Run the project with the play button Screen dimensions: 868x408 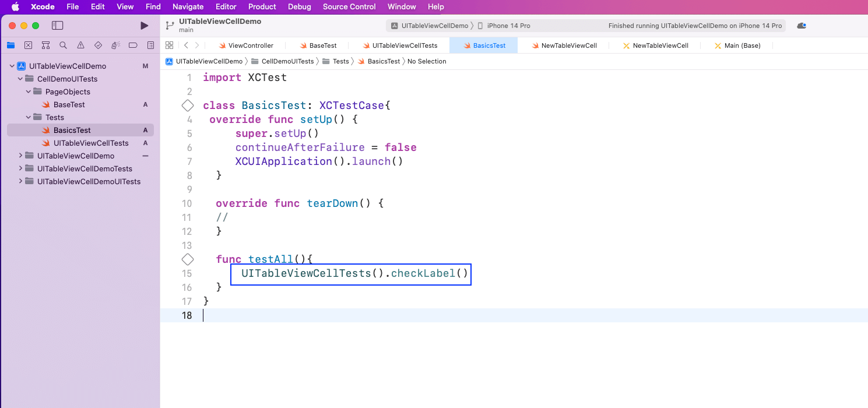tap(145, 26)
